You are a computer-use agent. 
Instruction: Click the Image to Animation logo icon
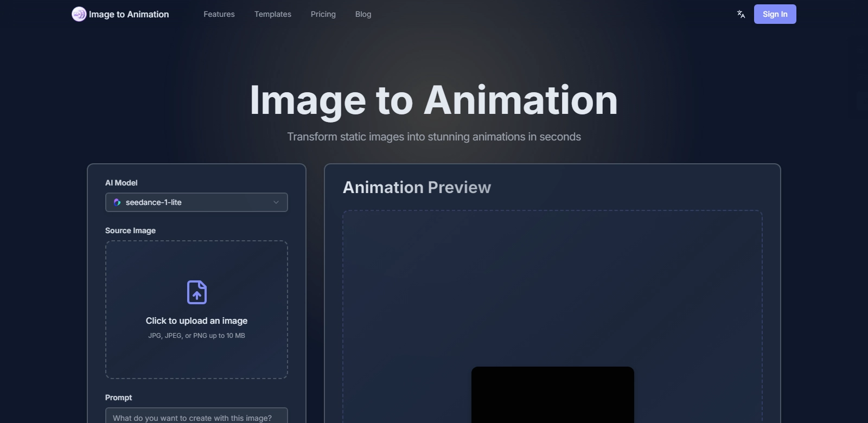(x=79, y=14)
